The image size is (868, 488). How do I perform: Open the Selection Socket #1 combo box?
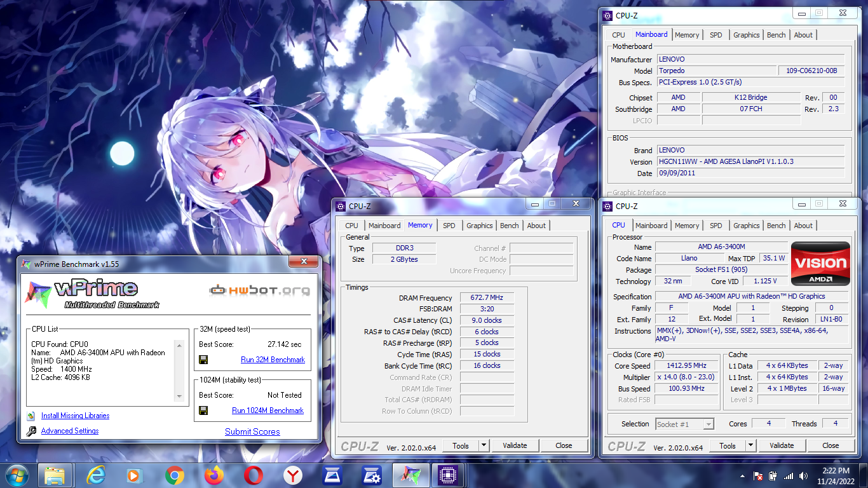click(x=685, y=424)
